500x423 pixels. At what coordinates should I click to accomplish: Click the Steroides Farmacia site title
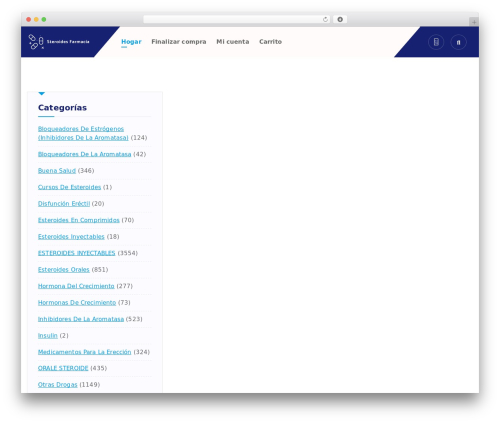coord(68,42)
